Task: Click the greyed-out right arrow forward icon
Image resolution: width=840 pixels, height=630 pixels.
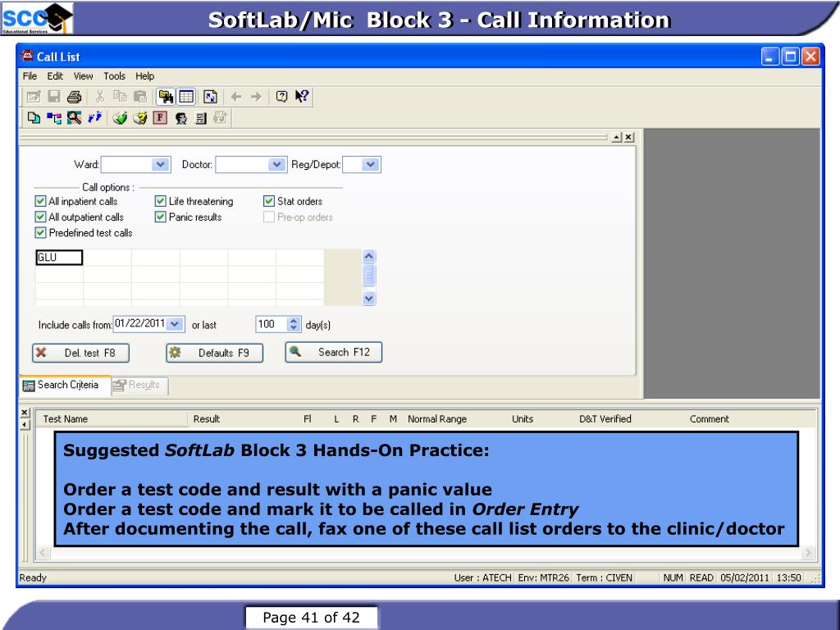Action: [256, 97]
